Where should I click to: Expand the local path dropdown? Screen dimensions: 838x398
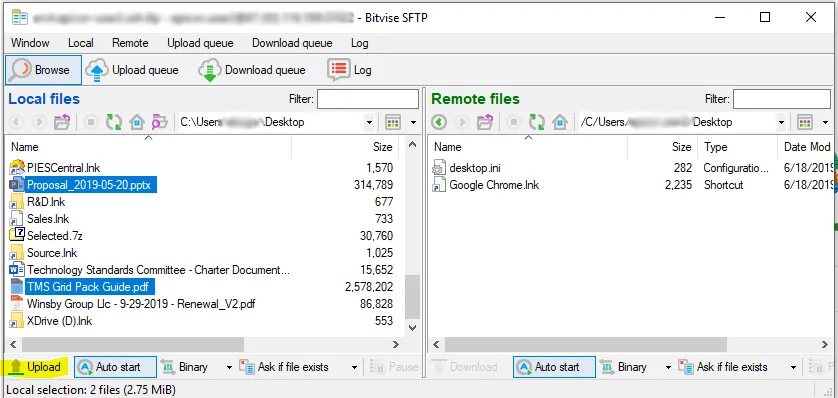369,122
